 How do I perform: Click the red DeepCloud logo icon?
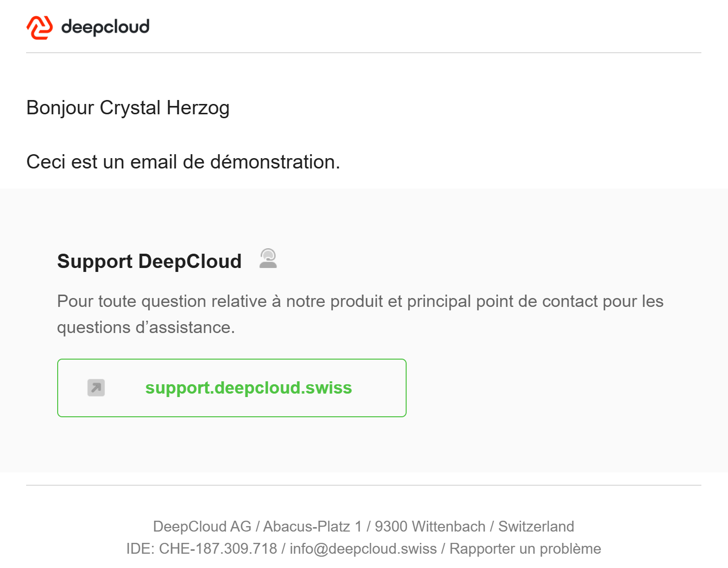coord(39,28)
